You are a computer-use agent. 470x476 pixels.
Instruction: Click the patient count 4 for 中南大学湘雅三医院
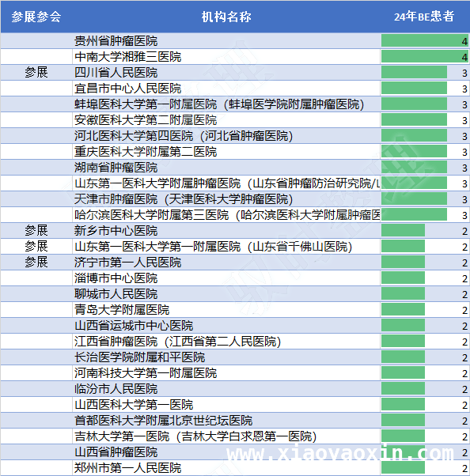click(464, 57)
